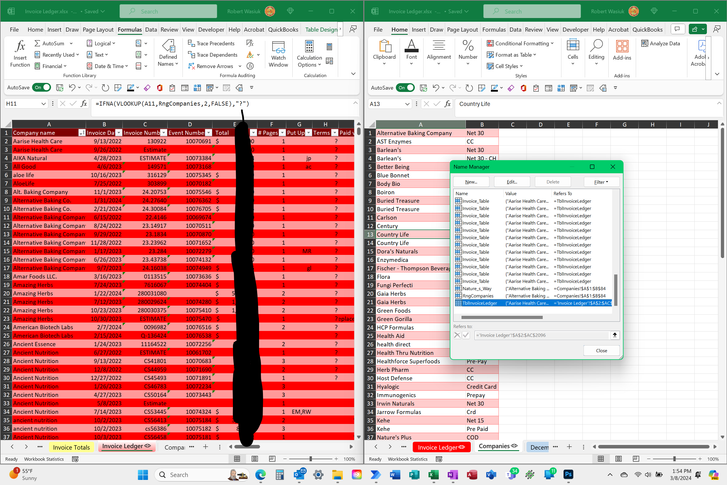Select the Companies sheet tab in right window
The image size is (727, 485).
[497, 447]
